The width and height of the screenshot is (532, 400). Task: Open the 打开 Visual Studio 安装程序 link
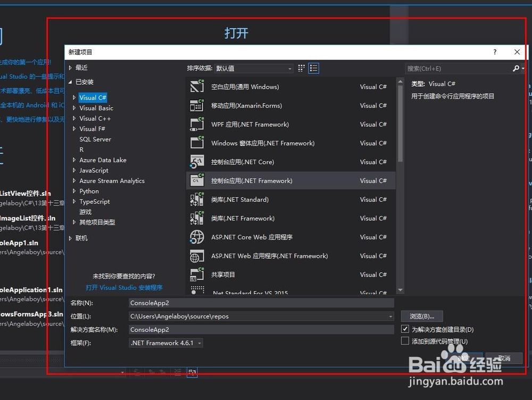(124, 288)
